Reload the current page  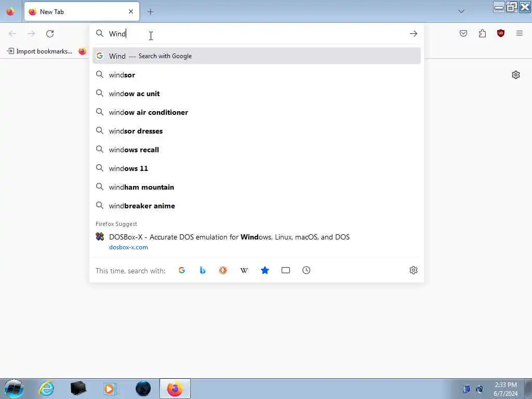point(50,34)
